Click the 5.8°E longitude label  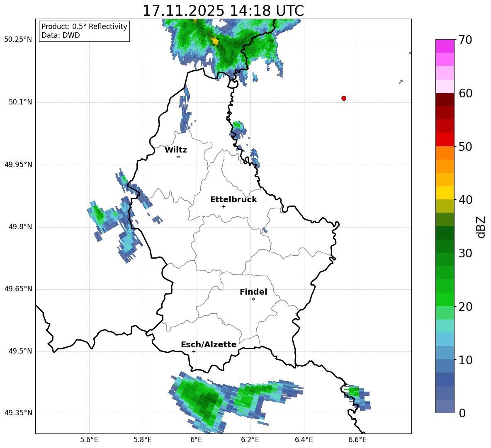pyautogui.click(x=143, y=440)
